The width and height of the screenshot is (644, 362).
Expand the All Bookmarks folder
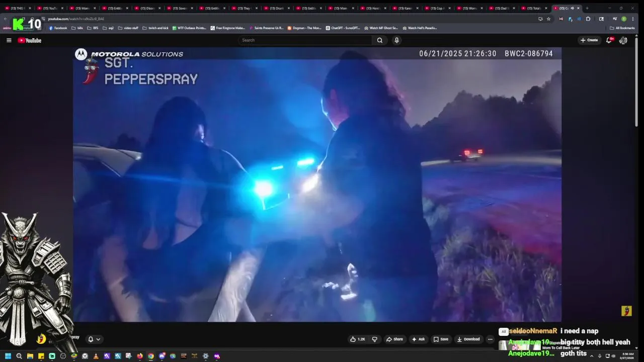tap(622, 28)
